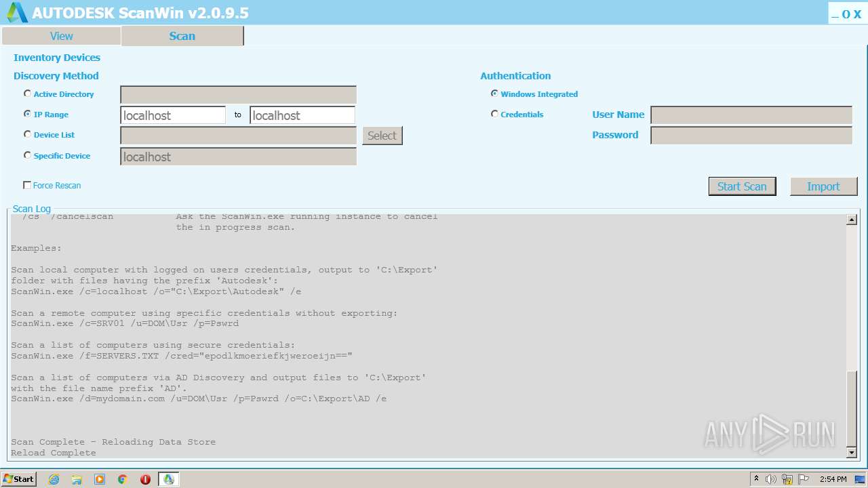
Task: Click the SRV01 example command line
Action: (125, 324)
